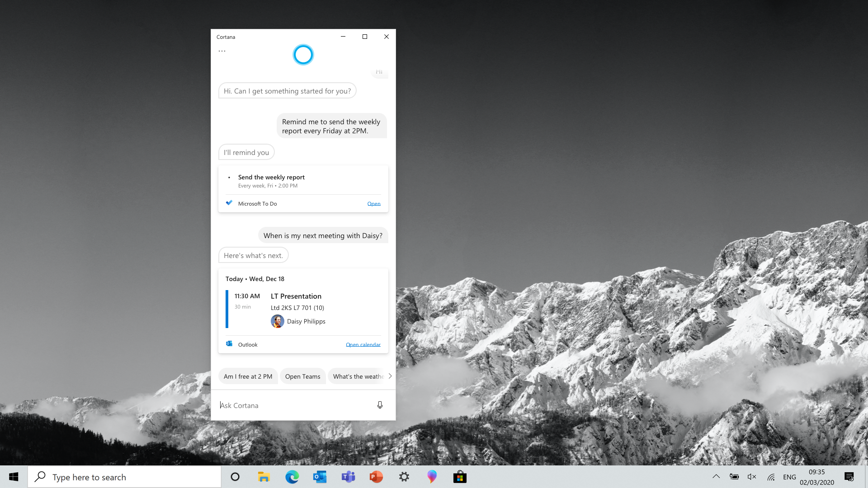Open PowerPoint from taskbar
Image resolution: width=868 pixels, height=488 pixels.
coord(376,477)
